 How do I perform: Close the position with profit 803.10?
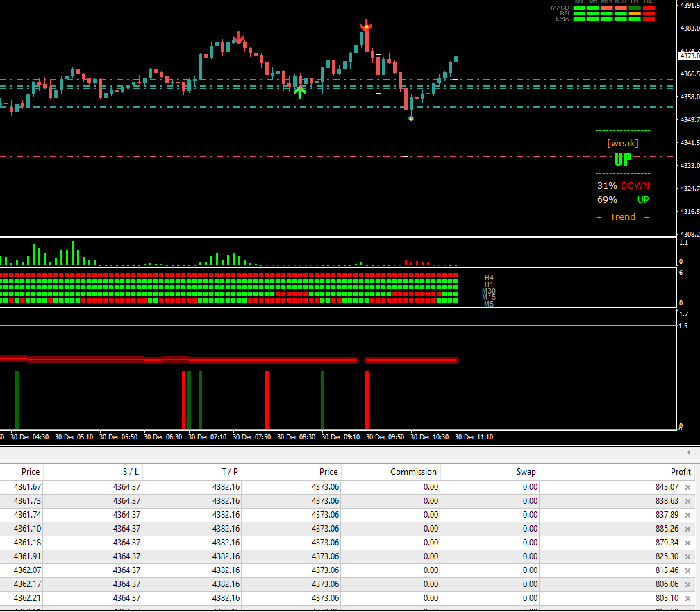point(687,598)
